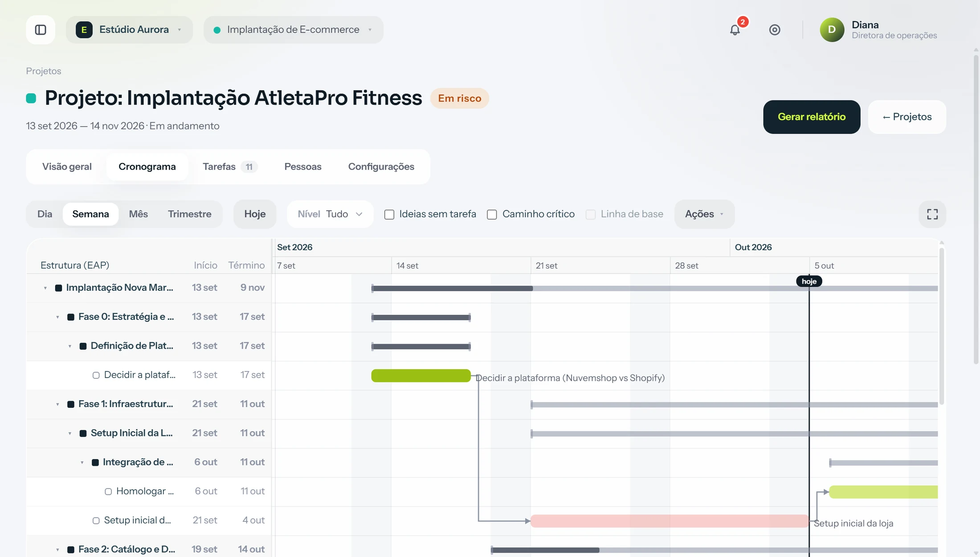Click the square icon of Integração de row
The width and height of the screenshot is (980, 557).
[x=95, y=463]
